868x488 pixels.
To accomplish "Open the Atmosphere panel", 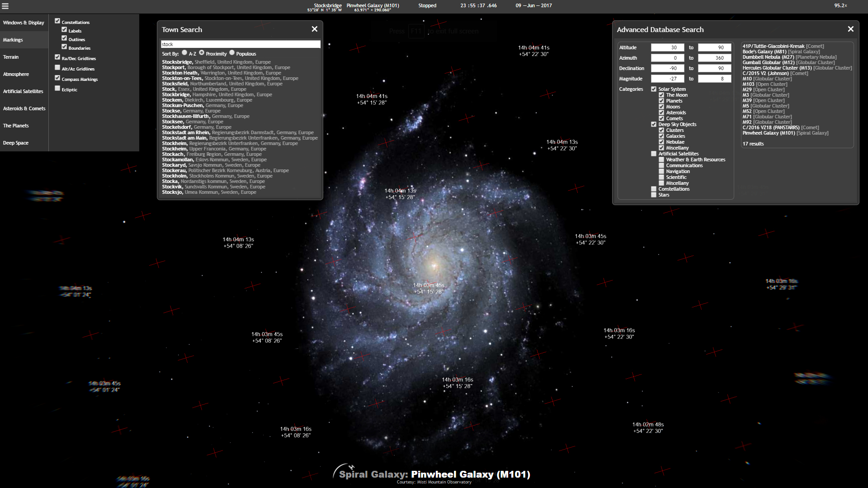I will [17, 74].
